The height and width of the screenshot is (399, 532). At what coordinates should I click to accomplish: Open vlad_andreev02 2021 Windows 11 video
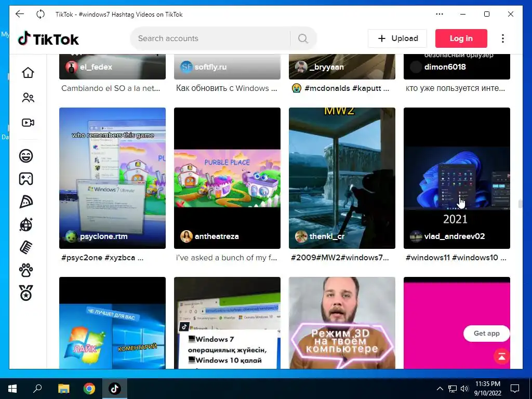(x=457, y=178)
